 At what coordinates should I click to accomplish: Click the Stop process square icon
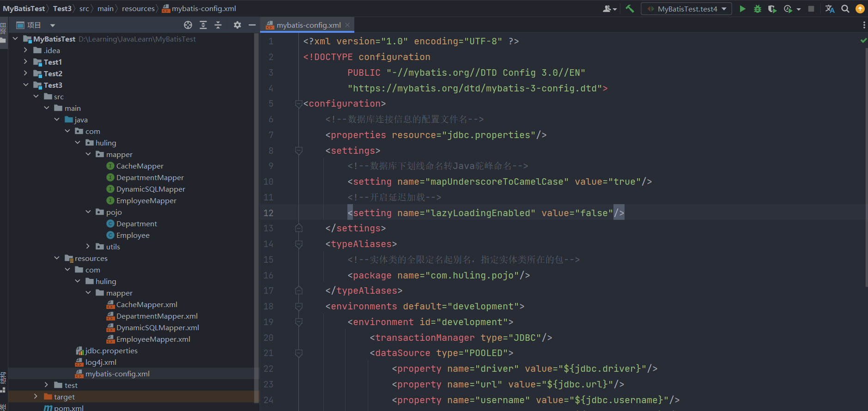[811, 9]
